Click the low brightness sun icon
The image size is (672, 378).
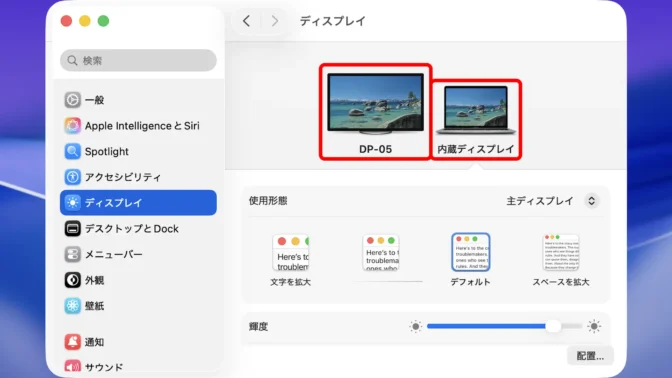point(415,327)
